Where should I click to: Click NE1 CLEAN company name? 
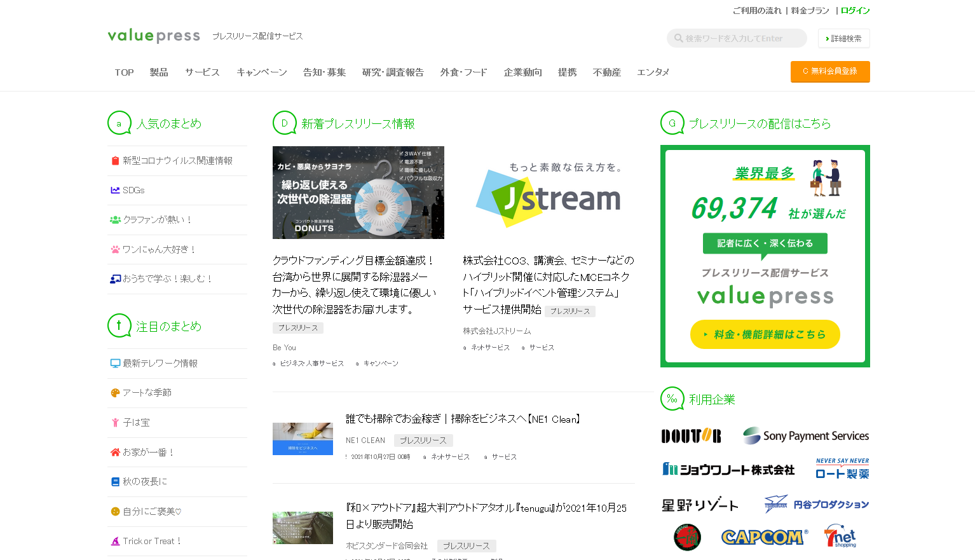click(365, 440)
